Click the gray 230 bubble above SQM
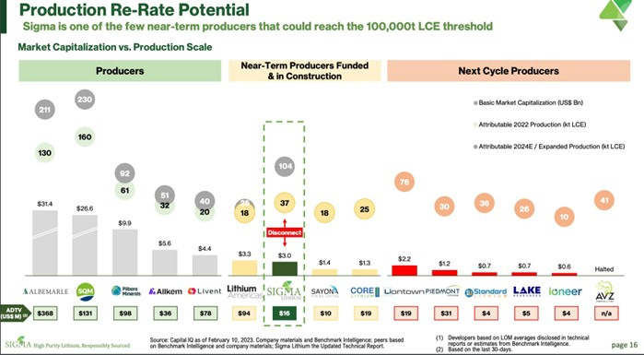Viewport: 644px width, 355px height. [85, 100]
